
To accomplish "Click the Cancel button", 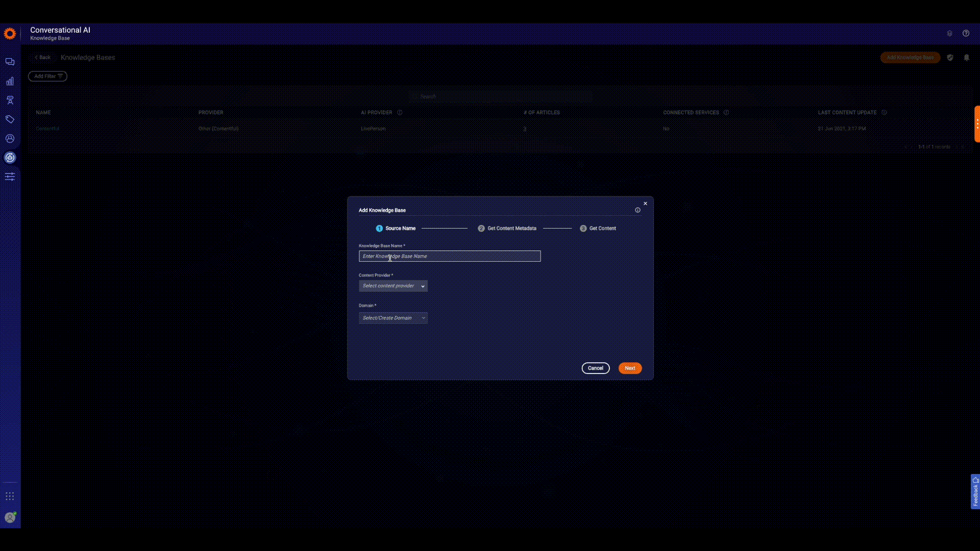I will (x=595, y=368).
